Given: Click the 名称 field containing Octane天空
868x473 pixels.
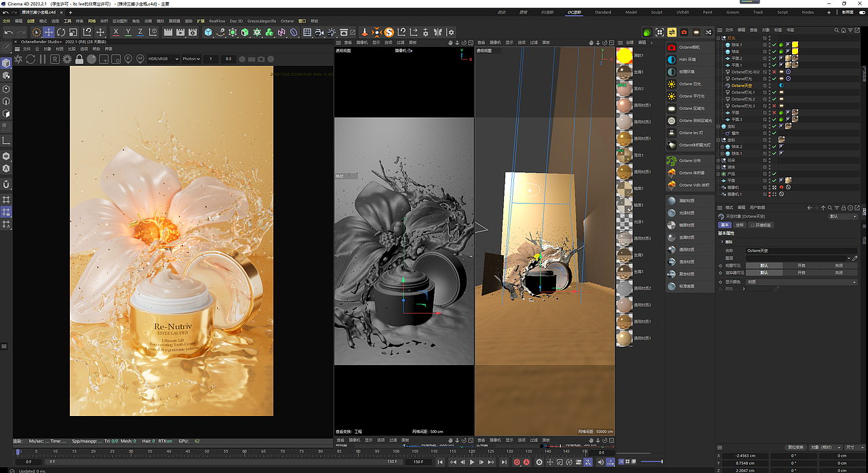Looking at the screenshot, I should (802, 250).
